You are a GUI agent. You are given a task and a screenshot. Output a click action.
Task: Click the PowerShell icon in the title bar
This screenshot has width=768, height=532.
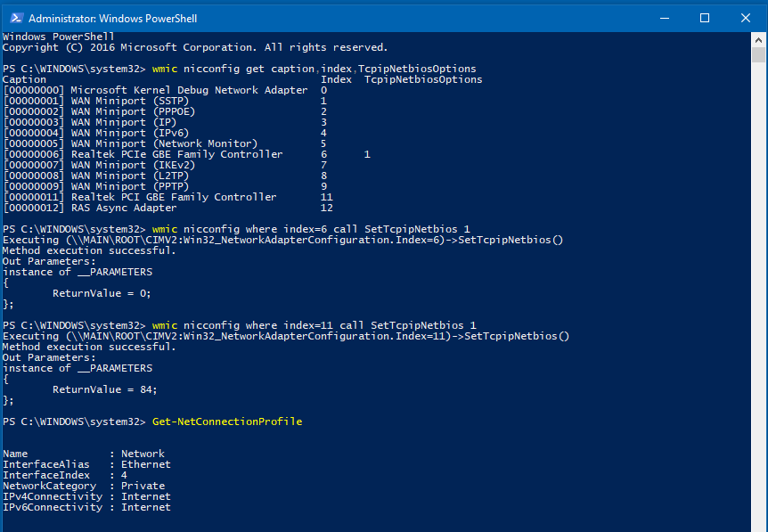[x=13, y=18]
